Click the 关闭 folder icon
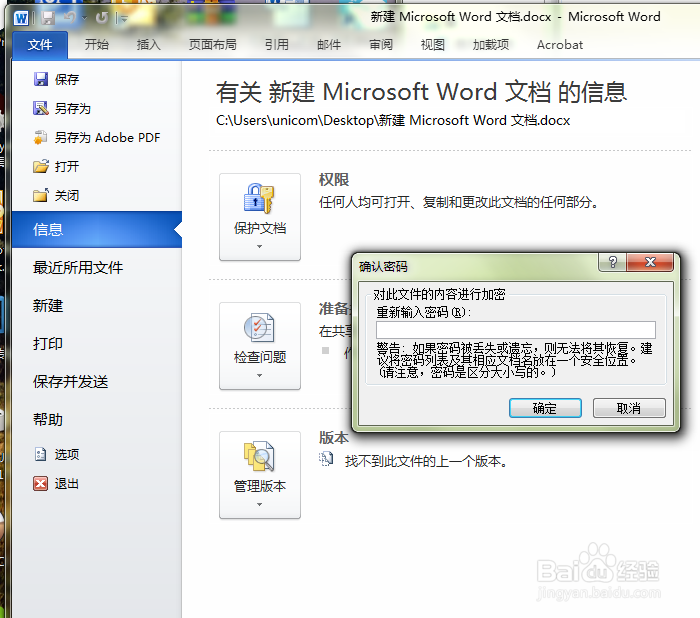Image resolution: width=700 pixels, height=618 pixels. tap(41, 196)
